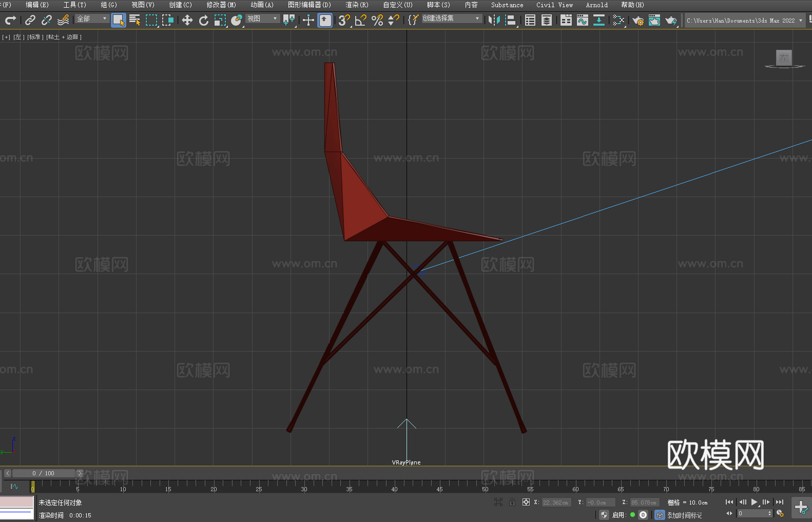
Task: Click the Redo arrow icon
Action: [10, 20]
